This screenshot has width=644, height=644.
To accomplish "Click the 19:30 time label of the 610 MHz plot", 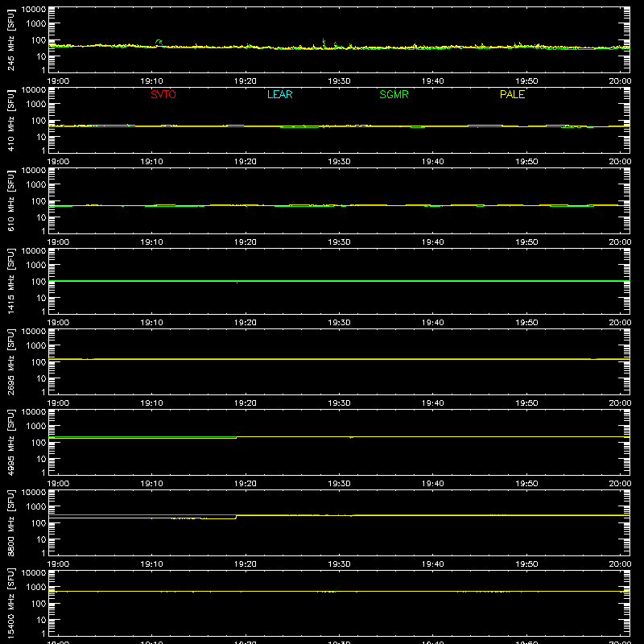I will 339,242.
